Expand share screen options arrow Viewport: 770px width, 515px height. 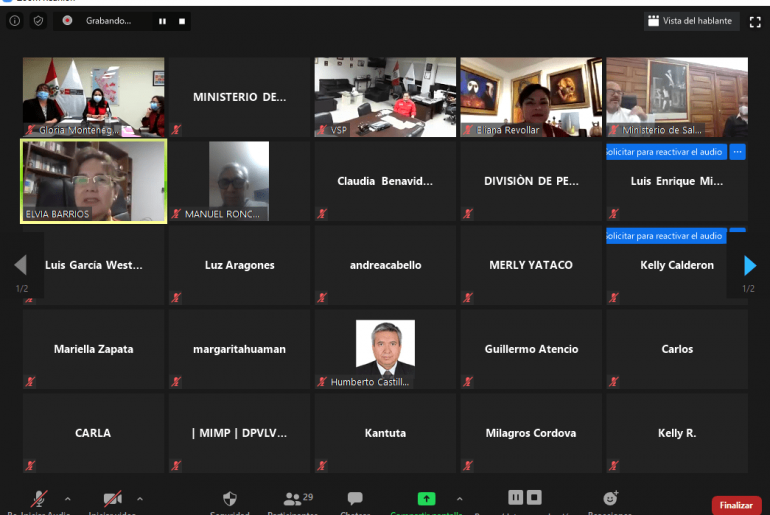pyautogui.click(x=459, y=498)
